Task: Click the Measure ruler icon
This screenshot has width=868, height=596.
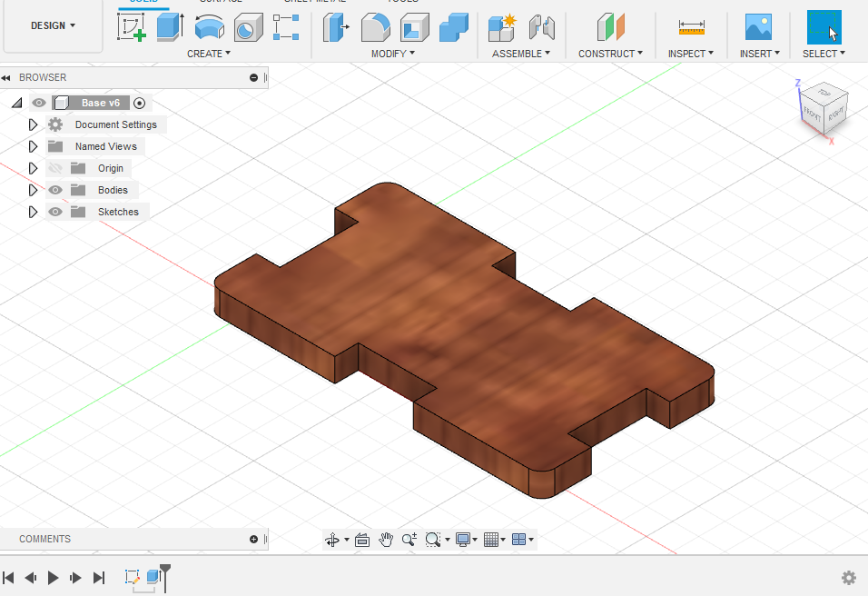Action: pos(692,27)
